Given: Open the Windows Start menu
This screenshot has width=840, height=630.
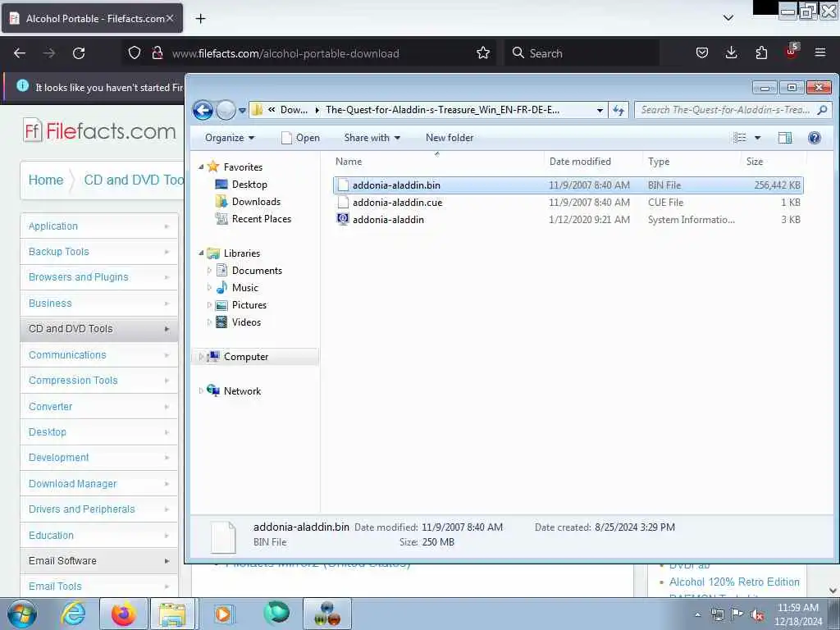Looking at the screenshot, I should [22, 614].
